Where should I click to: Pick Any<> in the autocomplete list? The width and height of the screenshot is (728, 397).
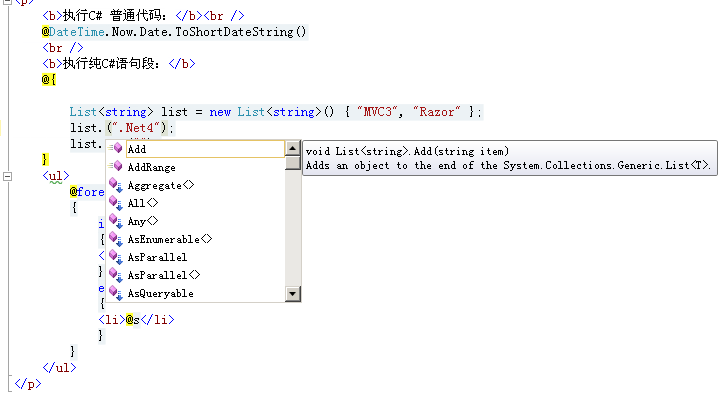(143, 221)
